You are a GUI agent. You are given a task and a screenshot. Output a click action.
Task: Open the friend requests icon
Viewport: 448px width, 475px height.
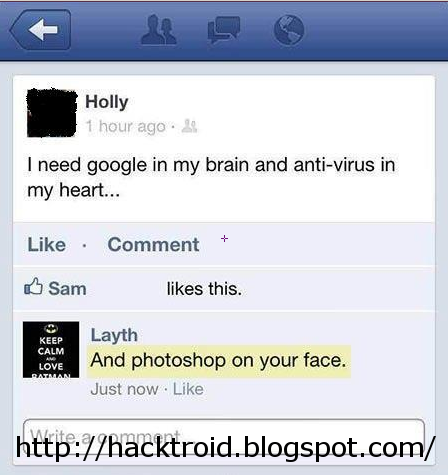(x=159, y=30)
